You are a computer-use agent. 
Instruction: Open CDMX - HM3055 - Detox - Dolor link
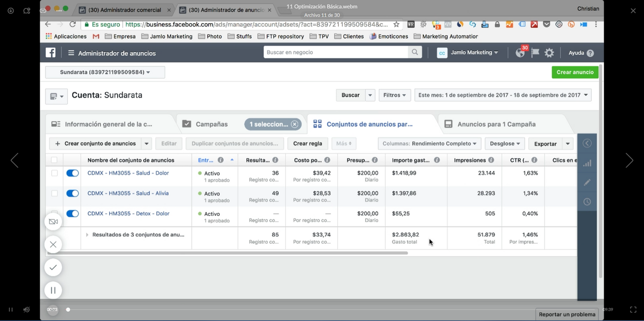pos(128,214)
